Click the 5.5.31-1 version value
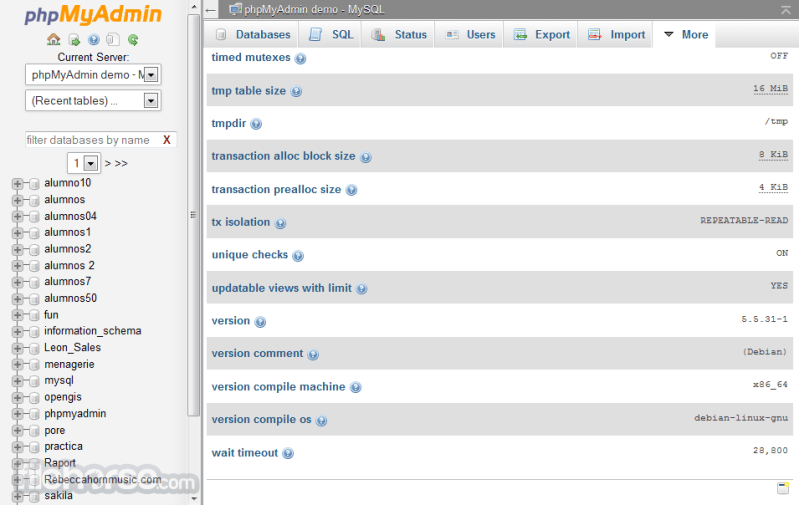 pos(764,319)
